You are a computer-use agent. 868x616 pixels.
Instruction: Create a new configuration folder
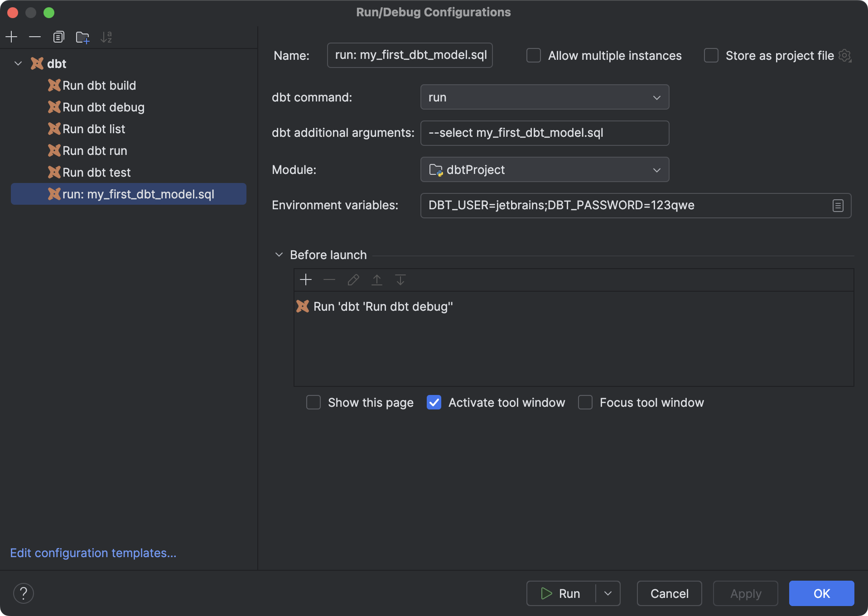[x=82, y=38]
